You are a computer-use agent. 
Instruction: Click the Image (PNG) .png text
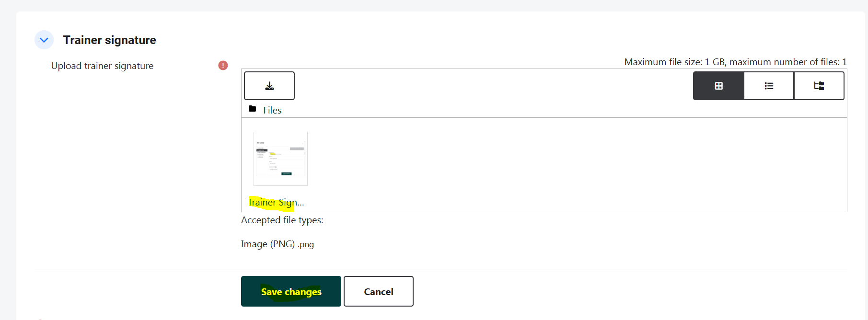click(x=277, y=244)
